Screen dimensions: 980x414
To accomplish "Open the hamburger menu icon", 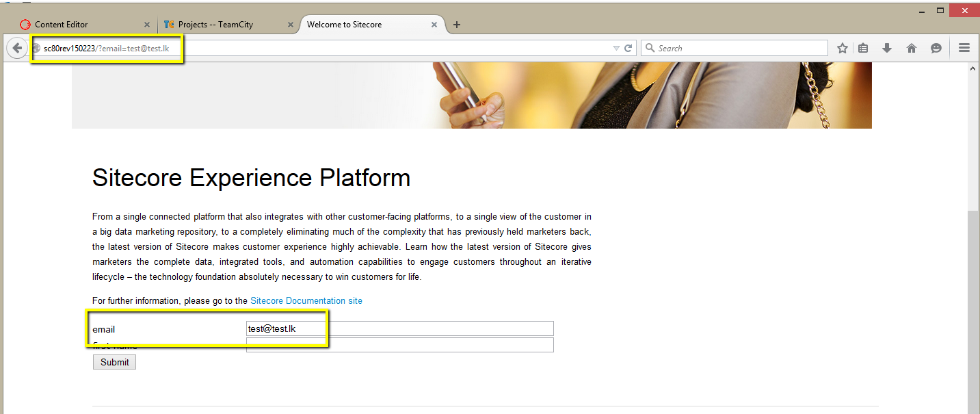I will (x=964, y=48).
